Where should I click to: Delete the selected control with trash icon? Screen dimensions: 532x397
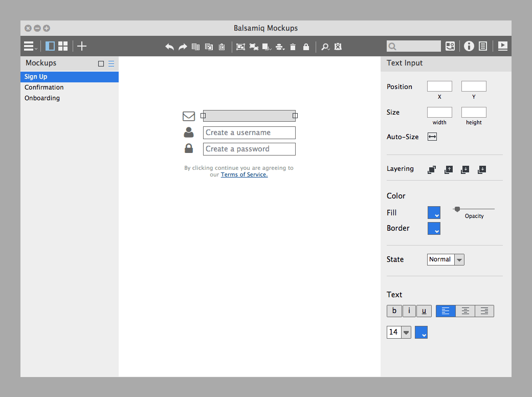(x=293, y=47)
